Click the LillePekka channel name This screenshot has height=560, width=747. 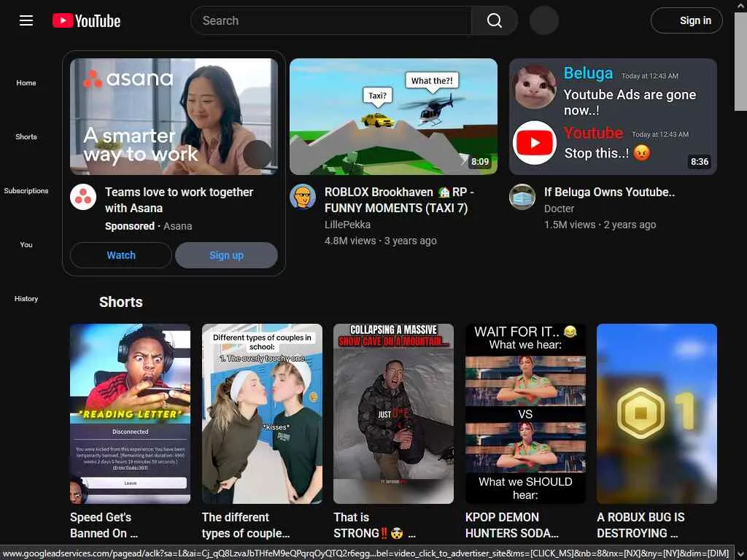click(x=347, y=225)
